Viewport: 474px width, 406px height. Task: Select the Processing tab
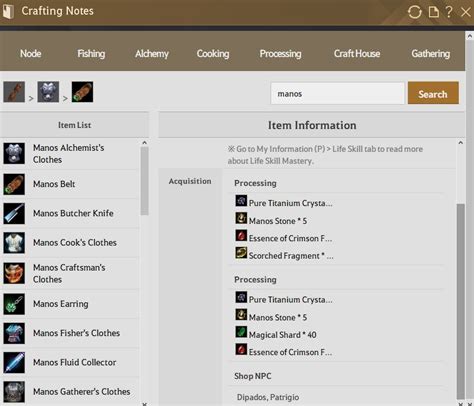[x=280, y=54]
